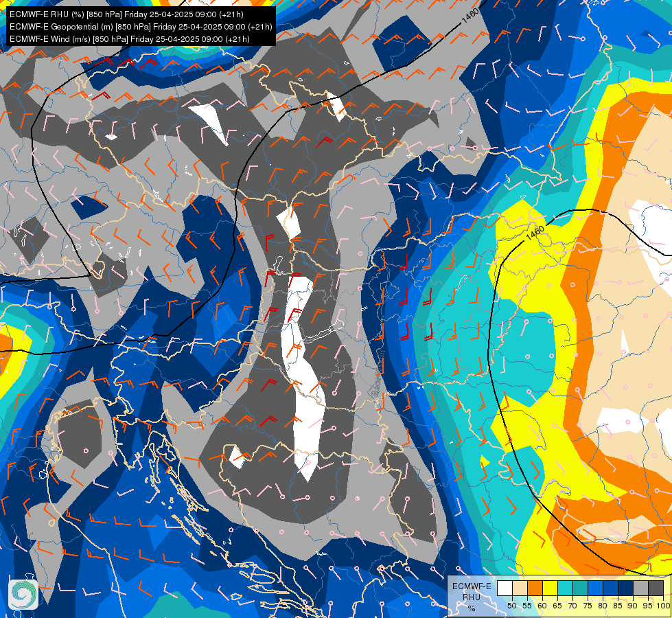Pick the cyan 65–70% legend swatch
This screenshot has height=618, width=672.
[x=566, y=588]
